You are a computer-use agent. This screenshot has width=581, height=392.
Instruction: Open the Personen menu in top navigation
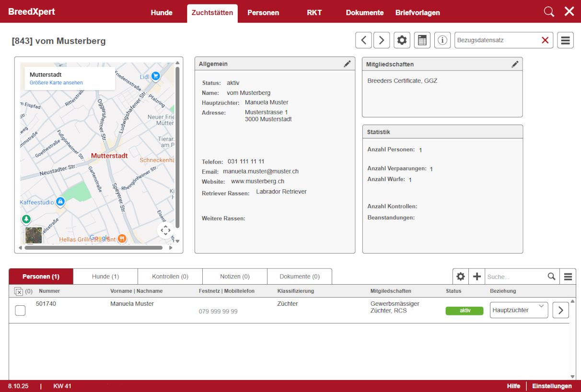pos(263,13)
